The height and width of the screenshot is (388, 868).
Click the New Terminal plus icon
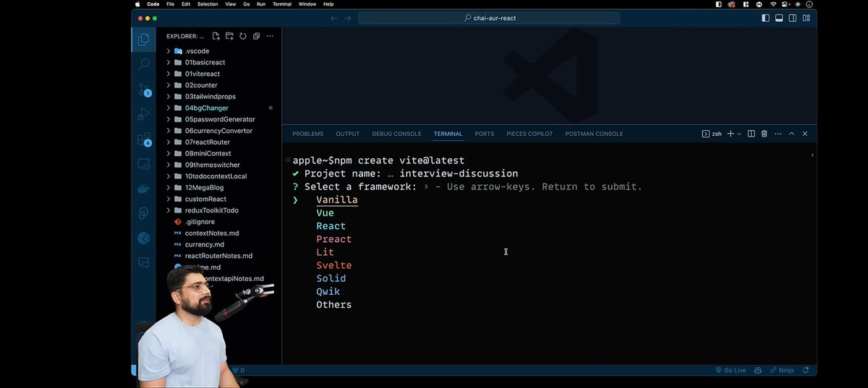click(x=731, y=134)
